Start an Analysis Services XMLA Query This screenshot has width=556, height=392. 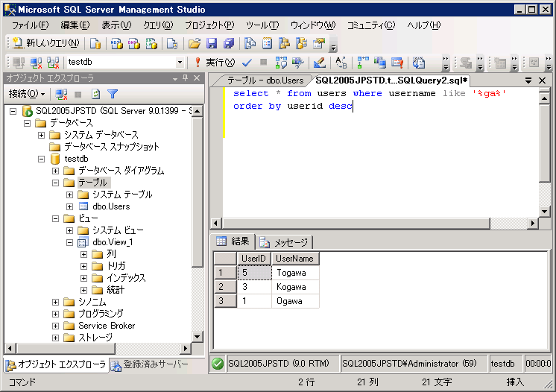tap(151, 43)
